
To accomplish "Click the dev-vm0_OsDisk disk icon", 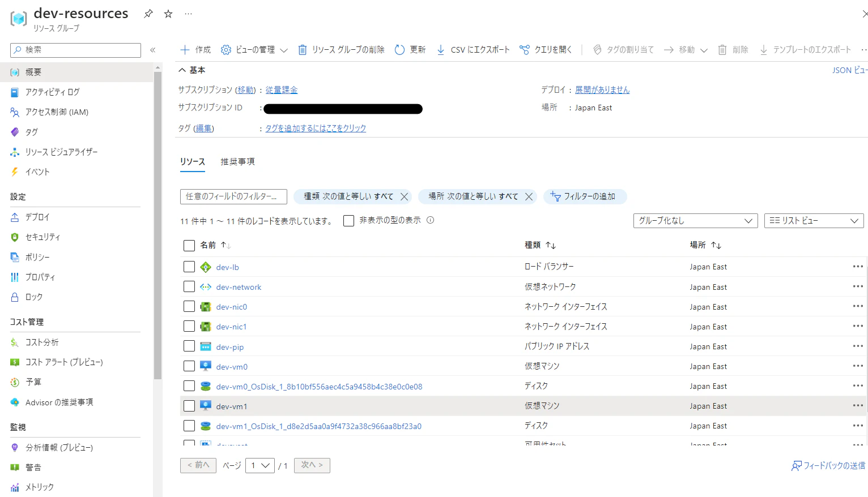I will click(206, 386).
